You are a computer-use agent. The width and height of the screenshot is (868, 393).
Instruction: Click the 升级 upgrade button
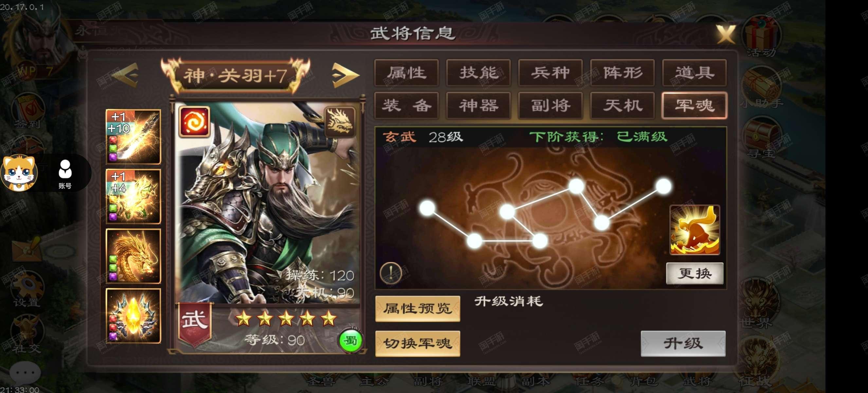(683, 344)
